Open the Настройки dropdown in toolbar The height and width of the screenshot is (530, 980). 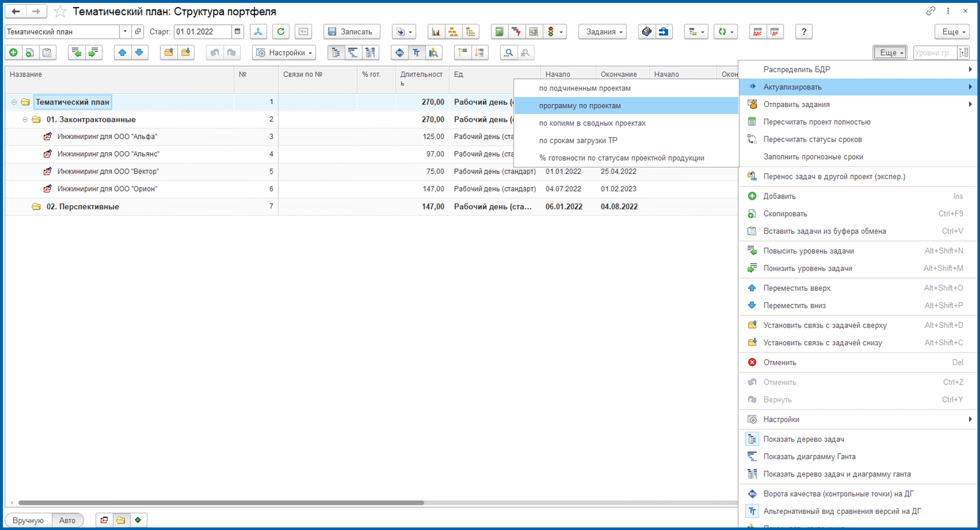click(x=284, y=53)
